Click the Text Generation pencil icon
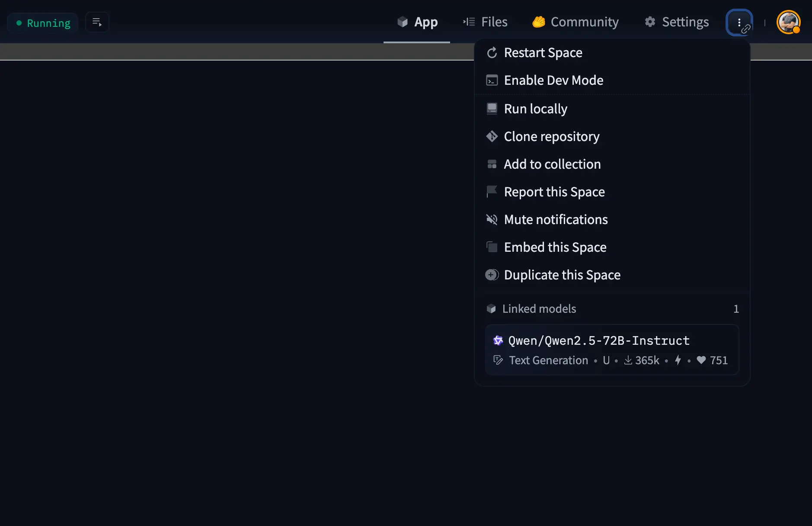 pyautogui.click(x=498, y=360)
